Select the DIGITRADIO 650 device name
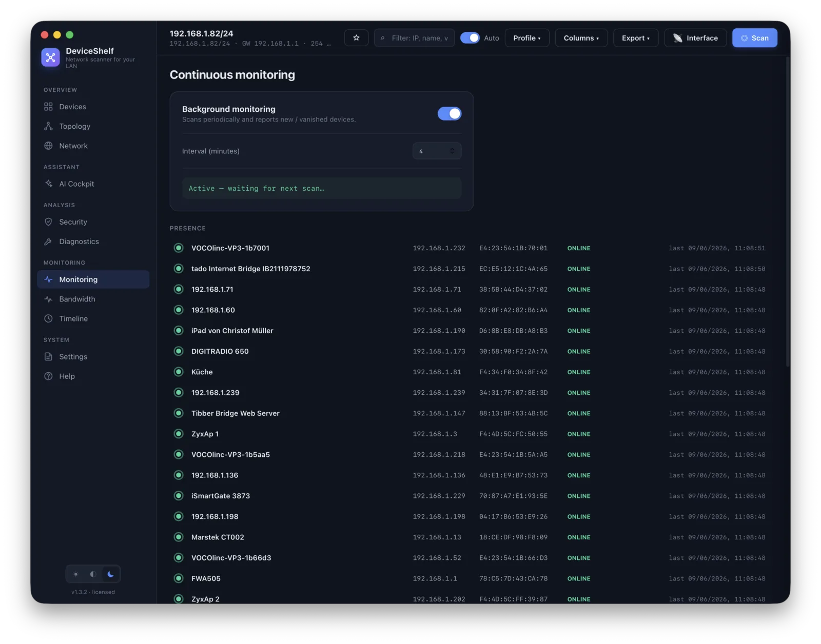Screen dimensions: 821x644 (x=220, y=352)
